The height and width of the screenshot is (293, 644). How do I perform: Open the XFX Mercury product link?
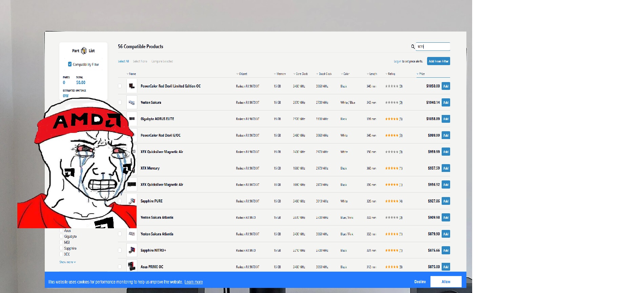150,168
